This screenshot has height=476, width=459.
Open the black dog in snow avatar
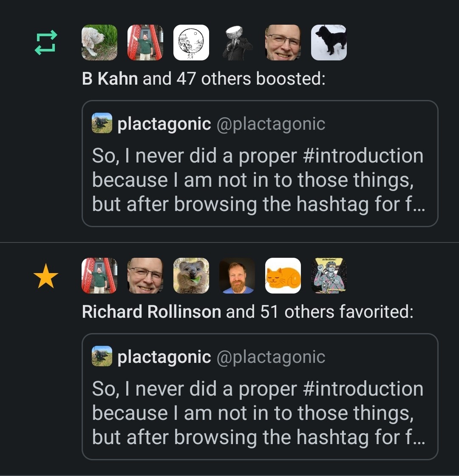(x=329, y=43)
